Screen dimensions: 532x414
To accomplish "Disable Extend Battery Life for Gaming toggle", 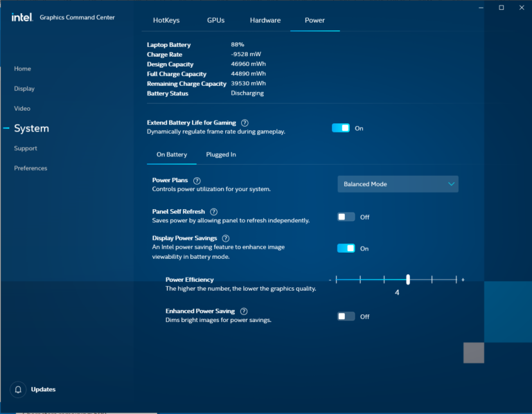I will (341, 128).
